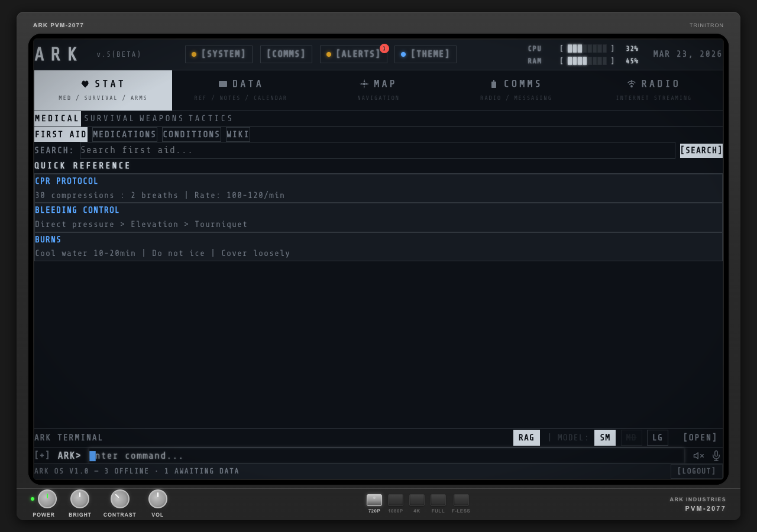
Task: Mute terminal audio with speaker icon
Action: [698, 456]
